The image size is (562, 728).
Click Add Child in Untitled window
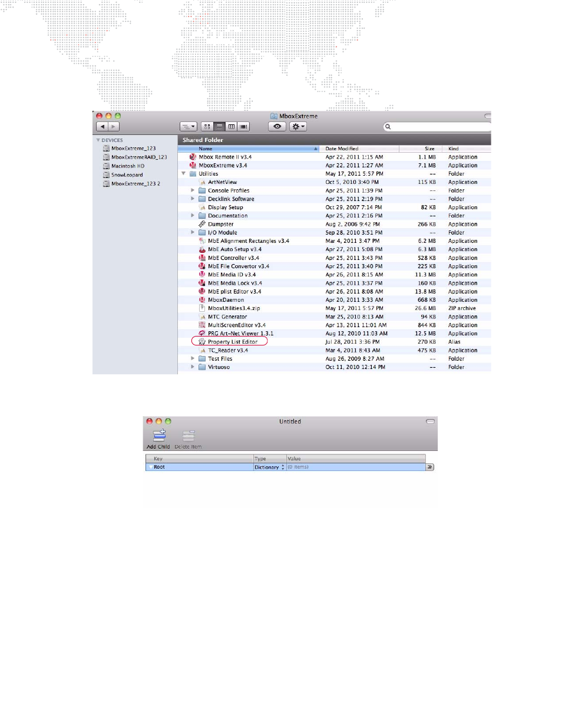(158, 439)
